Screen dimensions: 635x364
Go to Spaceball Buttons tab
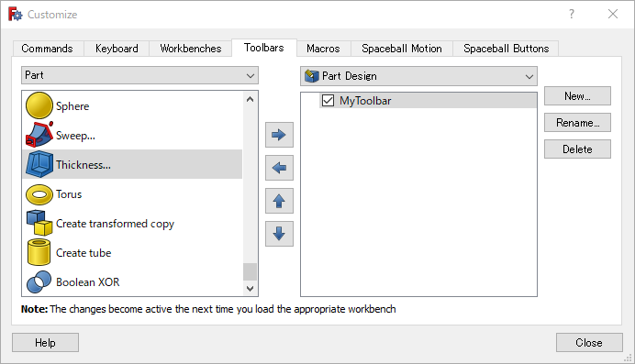[x=507, y=49]
